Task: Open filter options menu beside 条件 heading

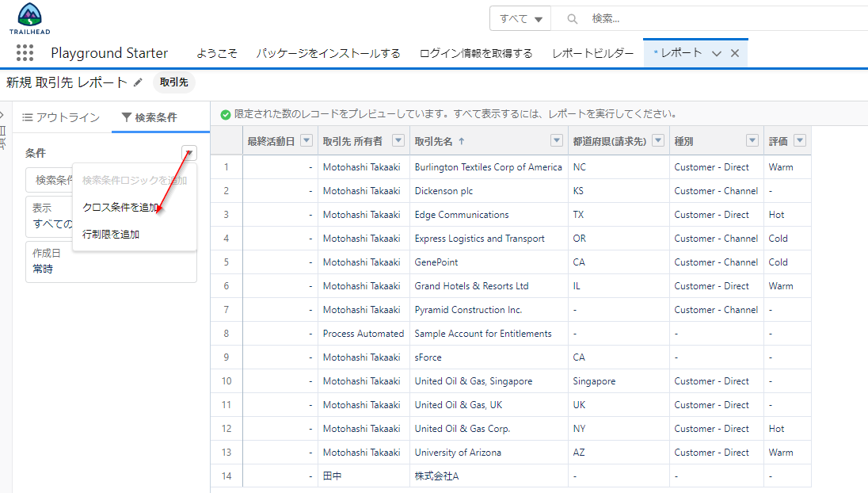Action: (189, 151)
